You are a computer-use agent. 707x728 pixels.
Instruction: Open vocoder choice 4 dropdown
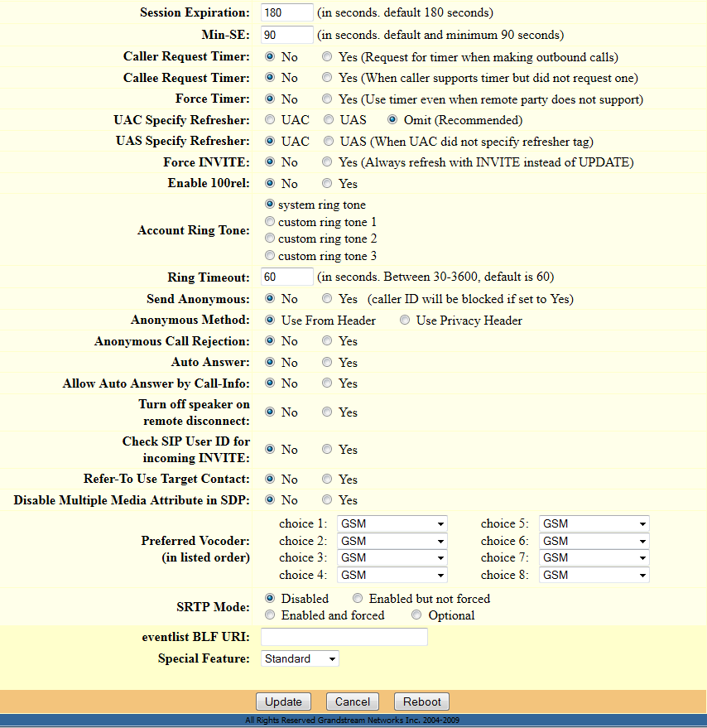(x=392, y=575)
